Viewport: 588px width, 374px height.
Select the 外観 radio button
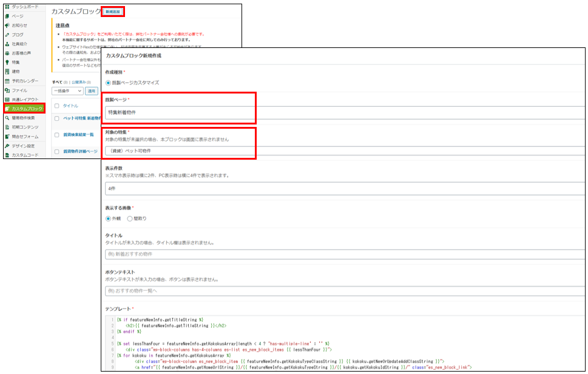pos(109,218)
